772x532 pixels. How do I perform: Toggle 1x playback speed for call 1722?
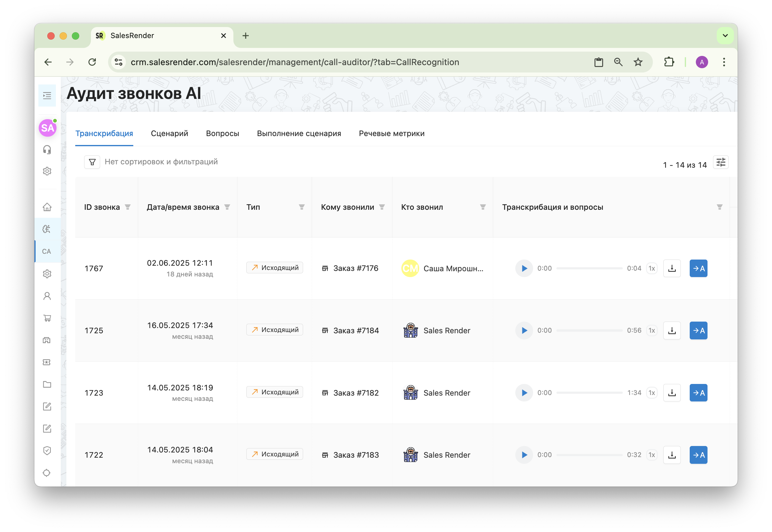(652, 455)
